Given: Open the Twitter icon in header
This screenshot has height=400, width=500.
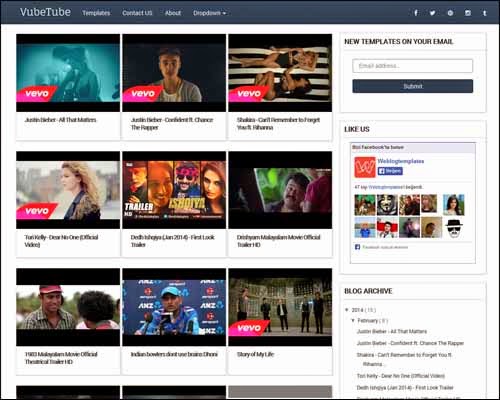Looking at the screenshot, I should point(432,13).
